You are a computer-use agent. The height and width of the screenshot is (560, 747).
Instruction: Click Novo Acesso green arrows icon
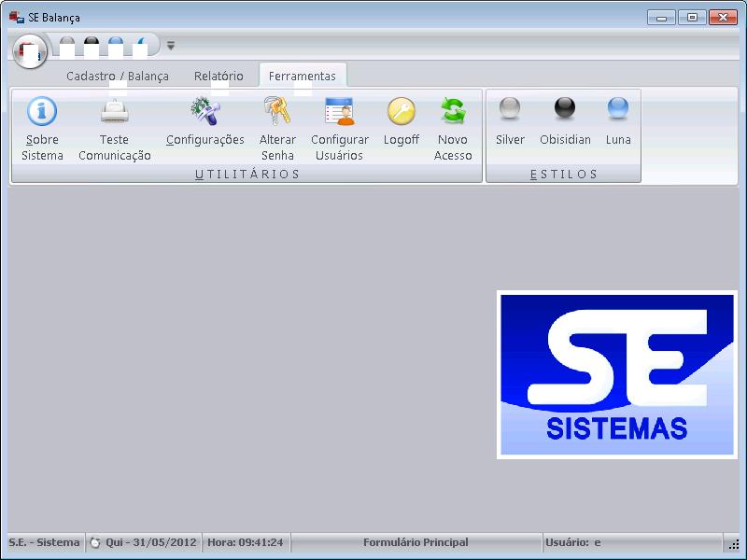453,112
